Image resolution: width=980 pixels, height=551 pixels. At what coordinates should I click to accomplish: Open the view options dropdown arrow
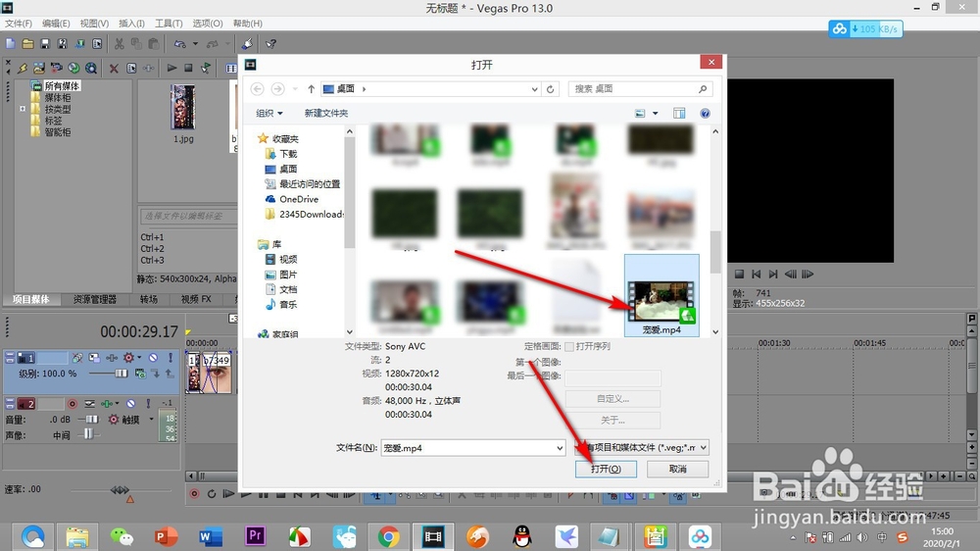click(x=655, y=113)
